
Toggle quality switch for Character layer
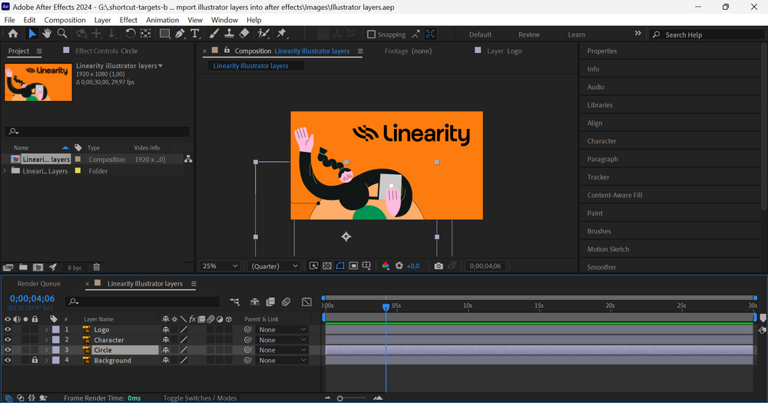(184, 340)
